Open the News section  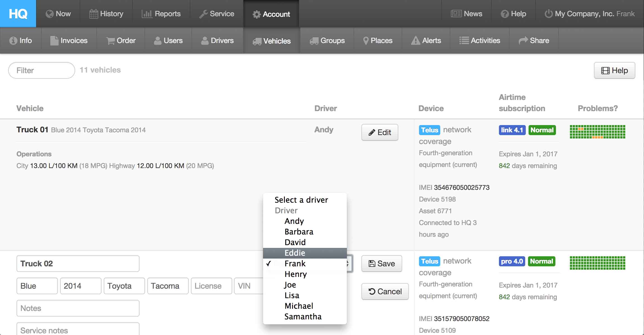(467, 14)
